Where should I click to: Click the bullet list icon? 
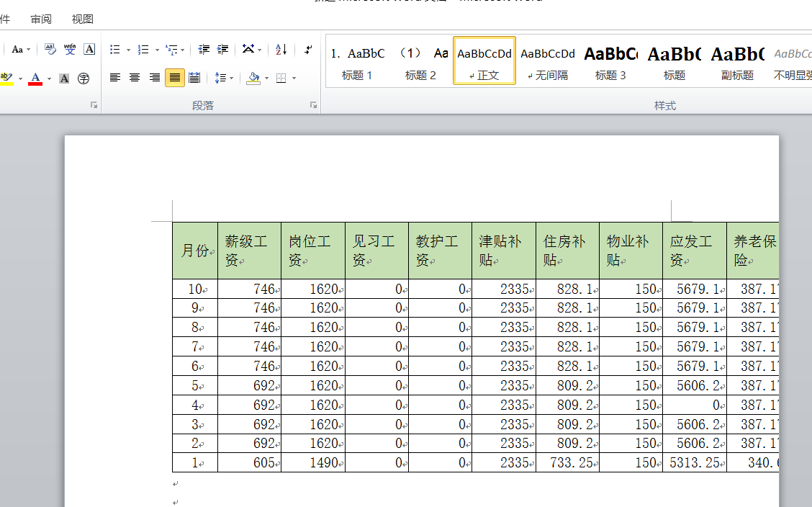tap(115, 50)
